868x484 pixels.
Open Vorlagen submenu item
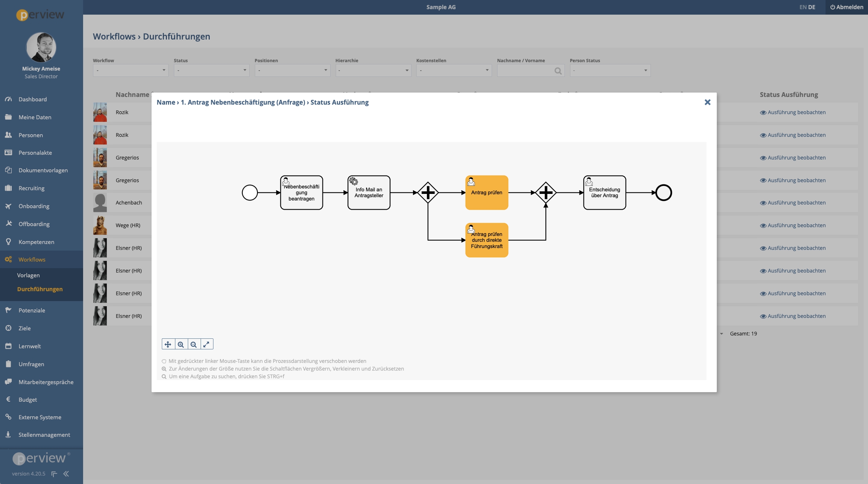28,275
